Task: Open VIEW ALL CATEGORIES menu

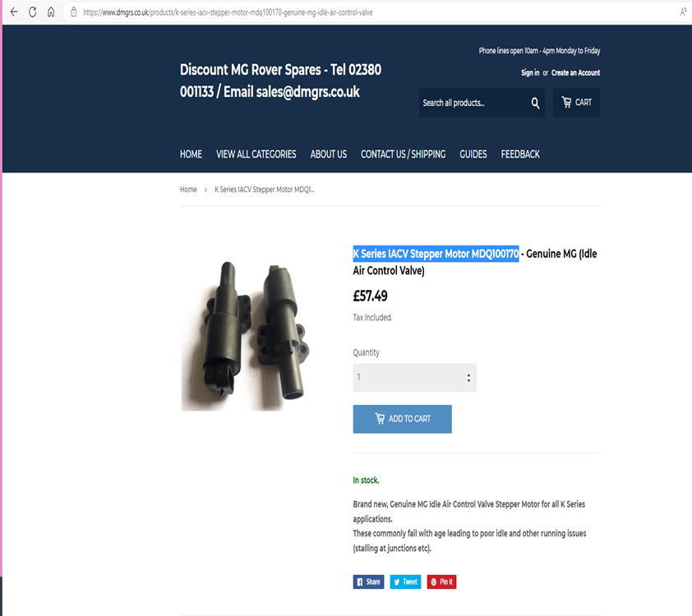Action: (256, 154)
